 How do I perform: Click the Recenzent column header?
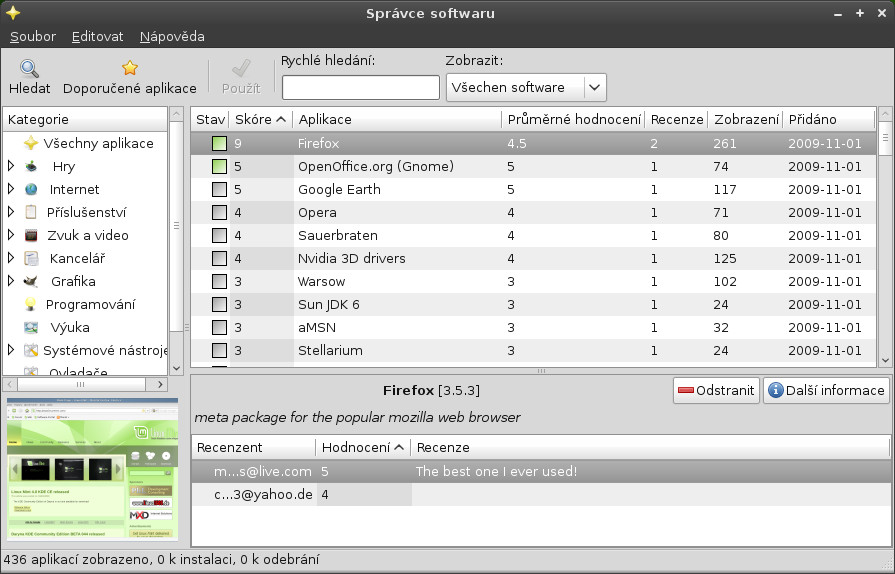pos(253,447)
